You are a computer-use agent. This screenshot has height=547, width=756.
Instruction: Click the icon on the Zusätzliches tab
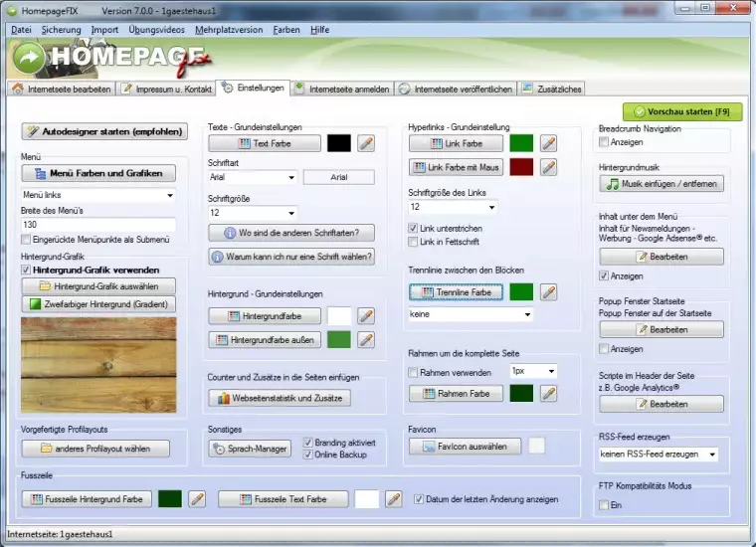tap(527, 89)
